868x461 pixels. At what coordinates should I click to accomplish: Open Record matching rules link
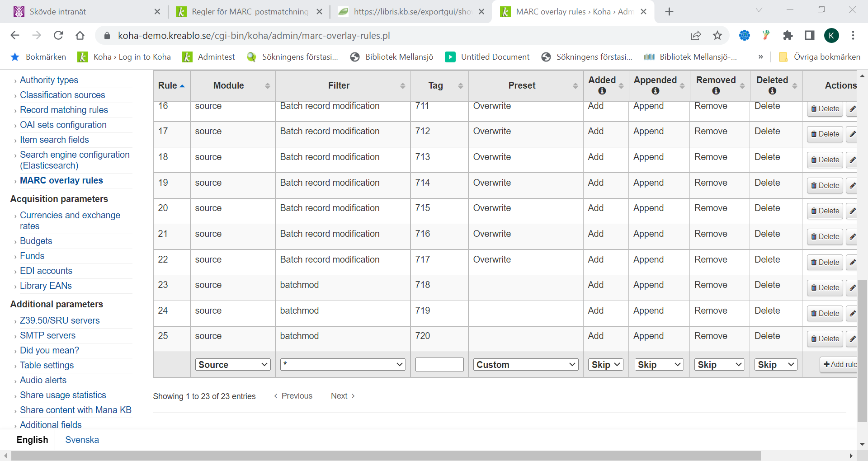[64, 110]
